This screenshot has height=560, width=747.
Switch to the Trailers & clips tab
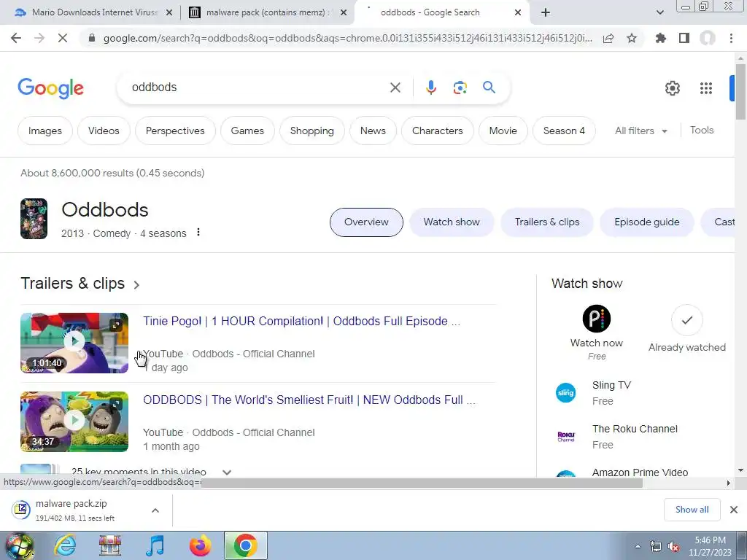pos(547,222)
